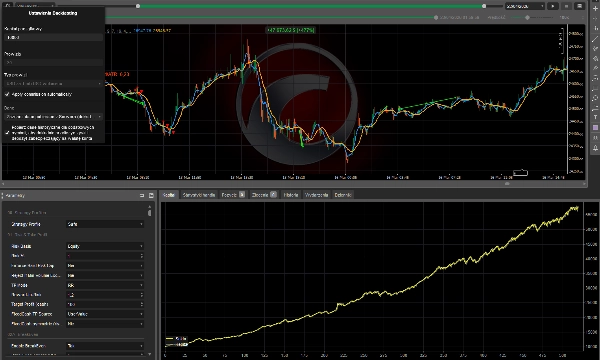Click the 'Strategy Profile' parameter label
Viewport: 600px width, 360px height.
pyautogui.click(x=26, y=224)
